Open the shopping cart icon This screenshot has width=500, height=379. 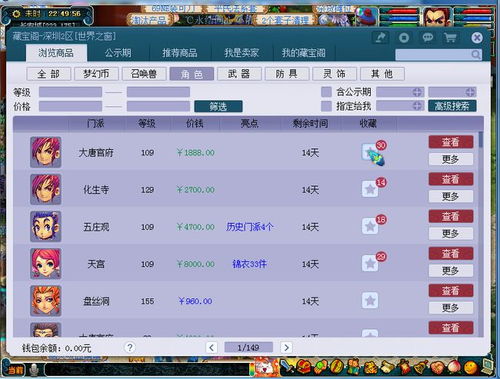450,37
